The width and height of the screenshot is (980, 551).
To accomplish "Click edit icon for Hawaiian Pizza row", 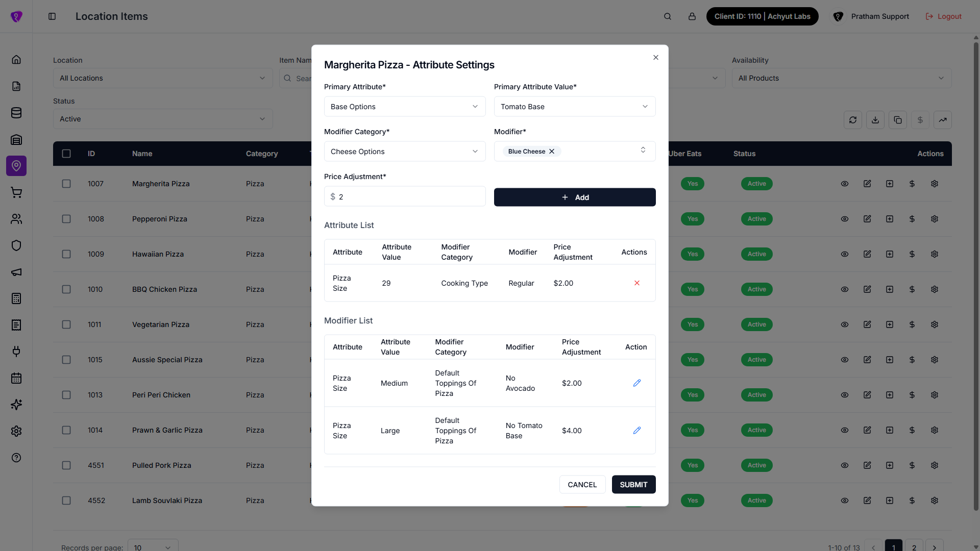I will coord(867,254).
